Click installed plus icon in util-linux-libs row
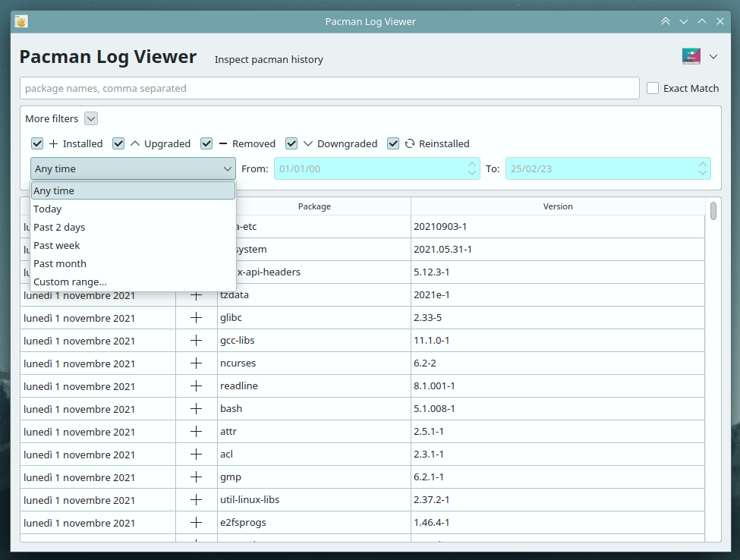This screenshot has height=560, width=740. pyautogui.click(x=197, y=499)
